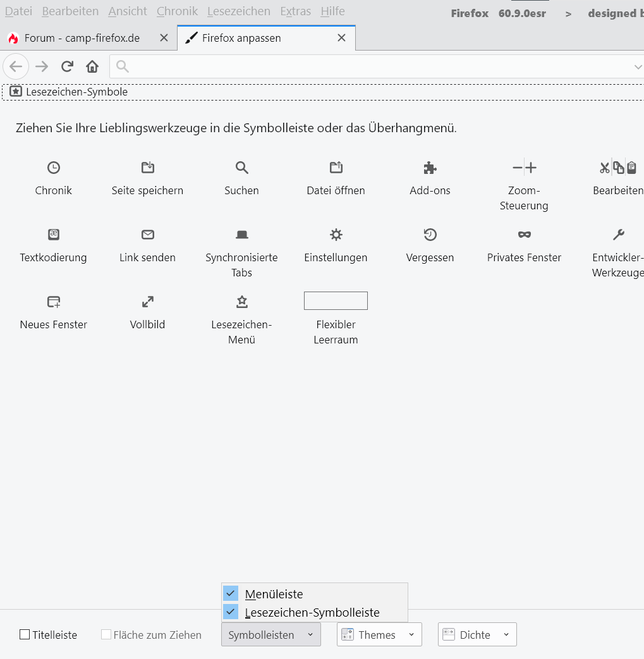
Task: Click the forward arrow button
Action: click(x=42, y=66)
